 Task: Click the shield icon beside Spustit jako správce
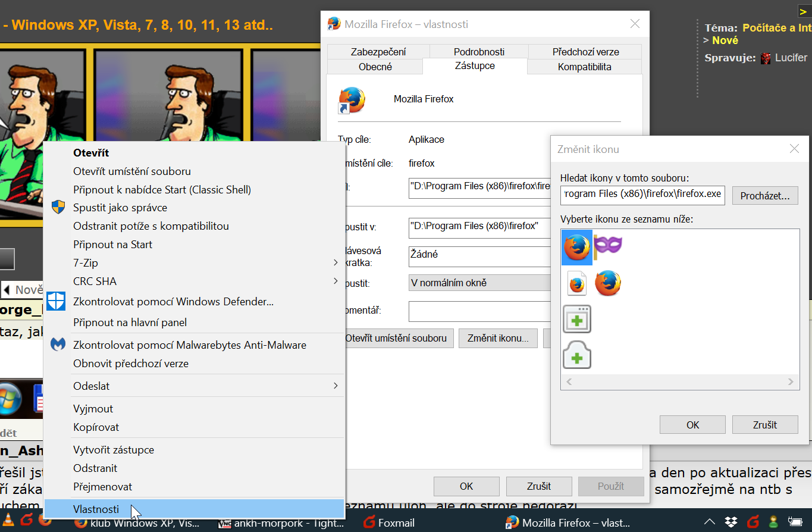tap(58, 208)
